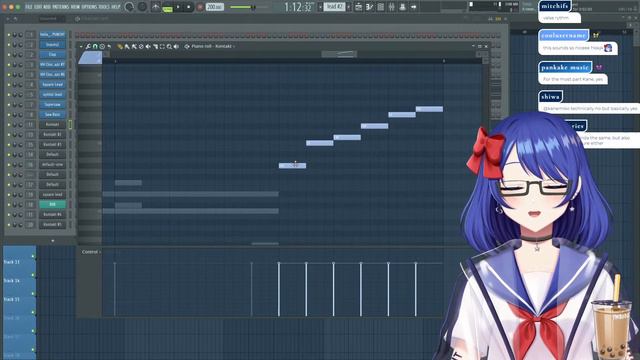Image resolution: width=640 pixels, height=360 pixels.
Task: Select the Square Lead channel button
Action: (52, 84)
